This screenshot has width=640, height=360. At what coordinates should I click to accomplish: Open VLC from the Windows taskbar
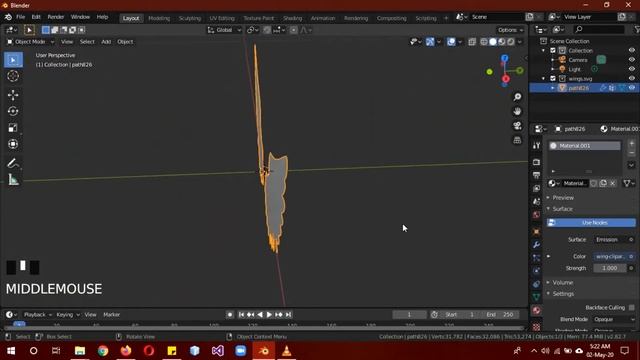287,351
